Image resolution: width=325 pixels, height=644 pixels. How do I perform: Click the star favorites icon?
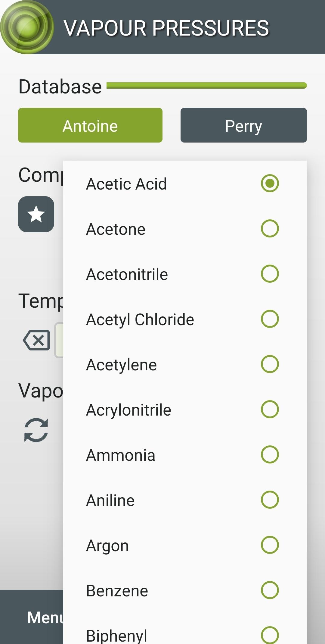point(36,214)
